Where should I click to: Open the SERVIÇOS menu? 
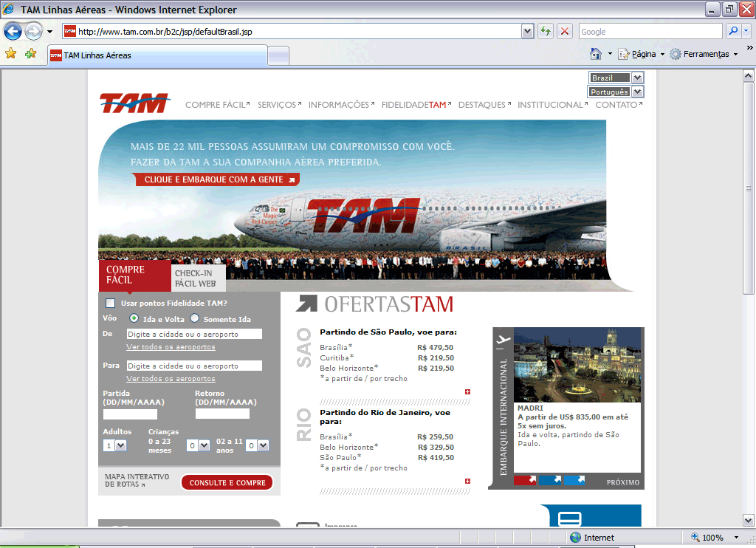click(x=279, y=105)
